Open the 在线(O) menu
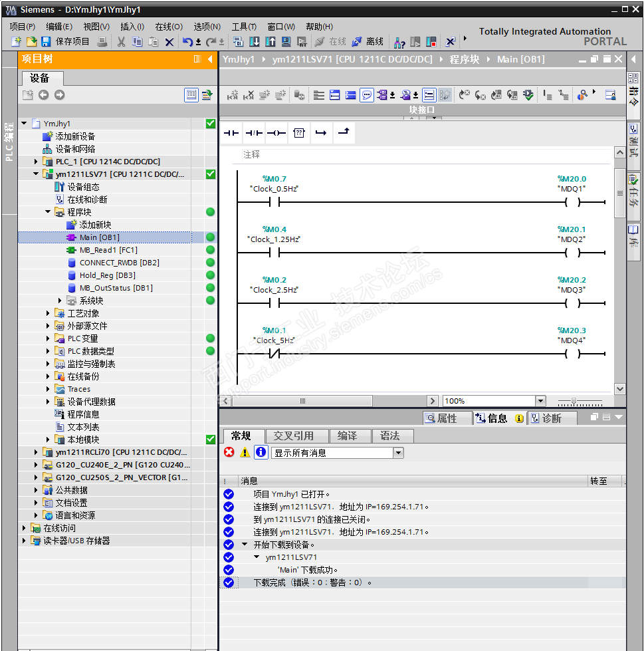Image resolution: width=644 pixels, height=651 pixels. coord(169,27)
